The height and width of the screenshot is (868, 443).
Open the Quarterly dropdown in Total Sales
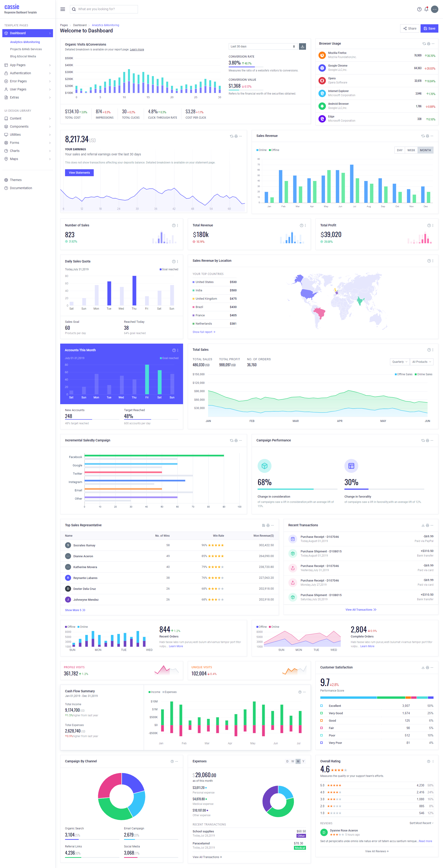tap(399, 362)
